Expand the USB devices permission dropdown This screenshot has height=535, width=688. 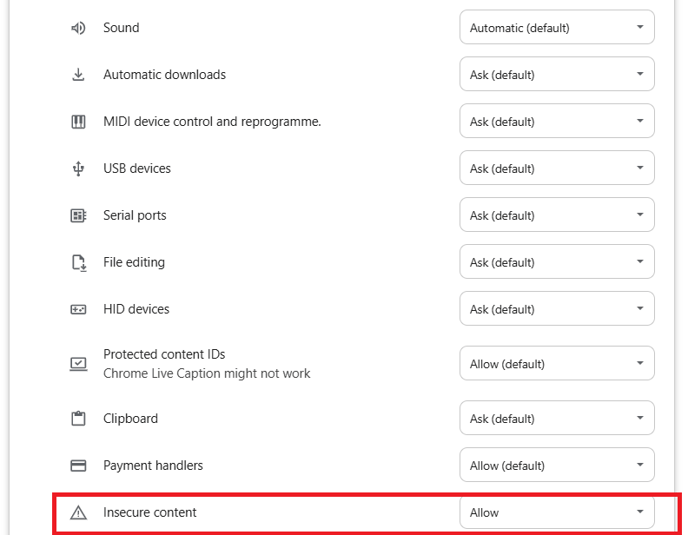click(x=557, y=168)
